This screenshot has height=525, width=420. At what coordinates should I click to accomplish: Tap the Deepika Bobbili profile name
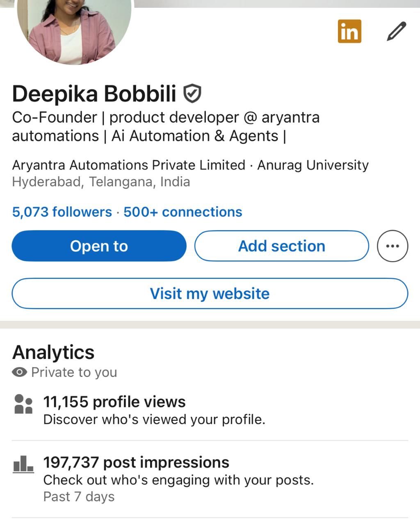click(94, 94)
